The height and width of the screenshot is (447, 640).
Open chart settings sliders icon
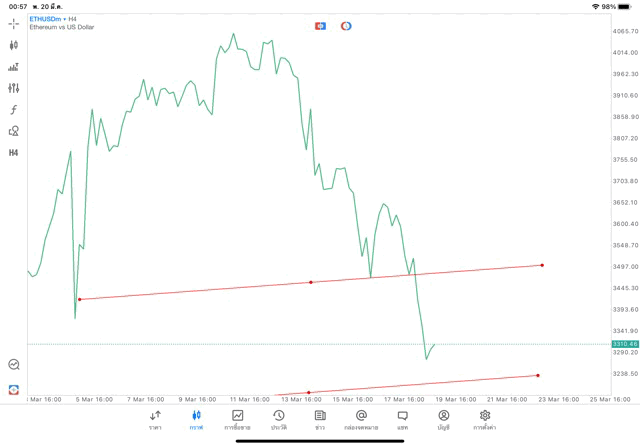(14, 88)
